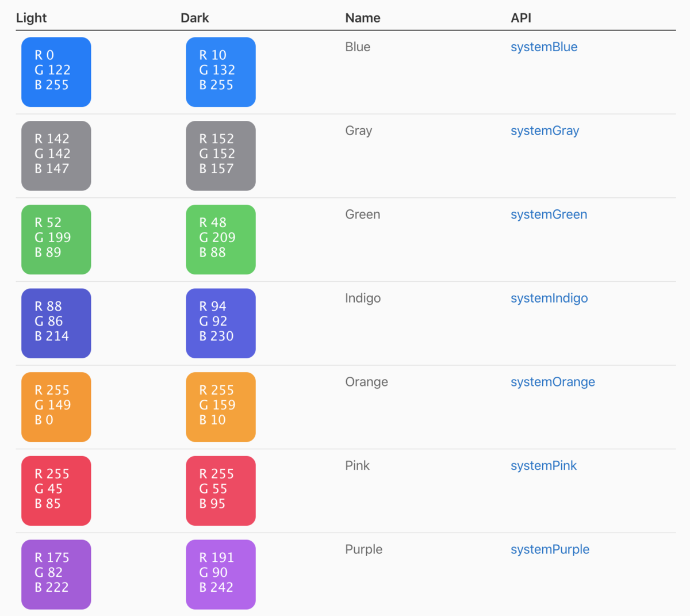Click the Name column header

point(362,18)
